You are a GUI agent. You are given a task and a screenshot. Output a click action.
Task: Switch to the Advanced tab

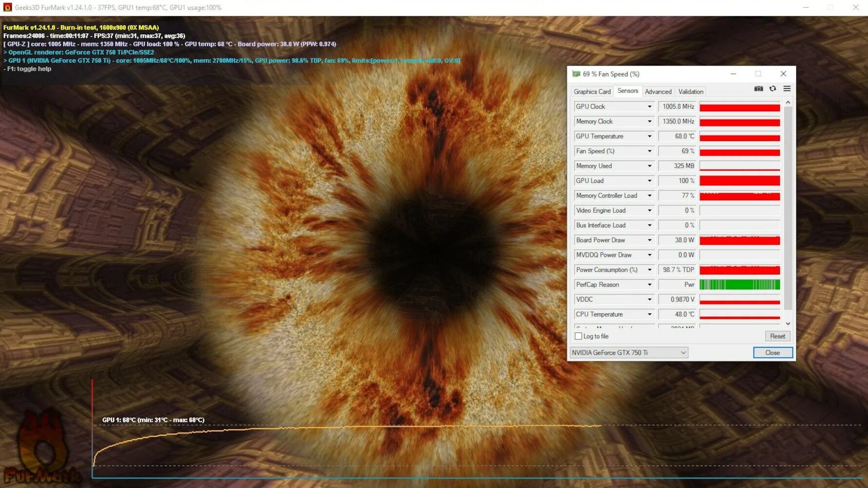[658, 92]
